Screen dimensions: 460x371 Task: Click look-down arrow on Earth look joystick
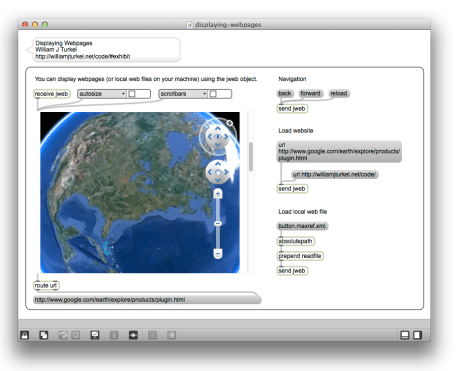point(218,145)
